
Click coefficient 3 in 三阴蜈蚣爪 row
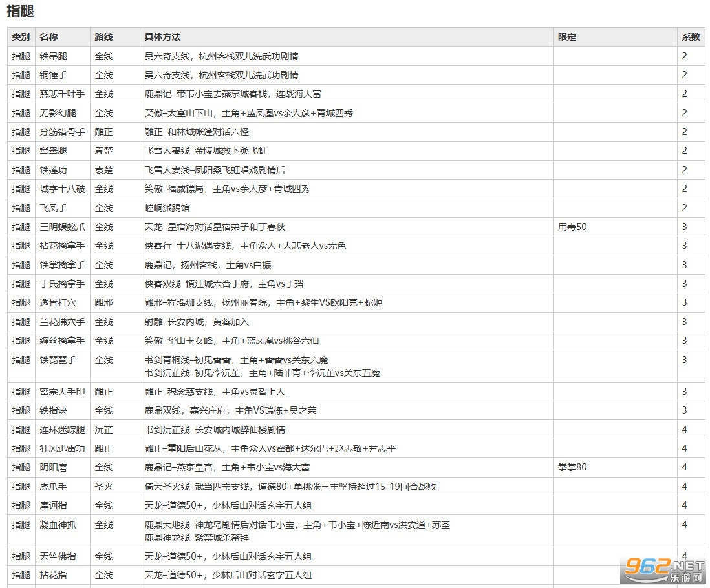(684, 227)
